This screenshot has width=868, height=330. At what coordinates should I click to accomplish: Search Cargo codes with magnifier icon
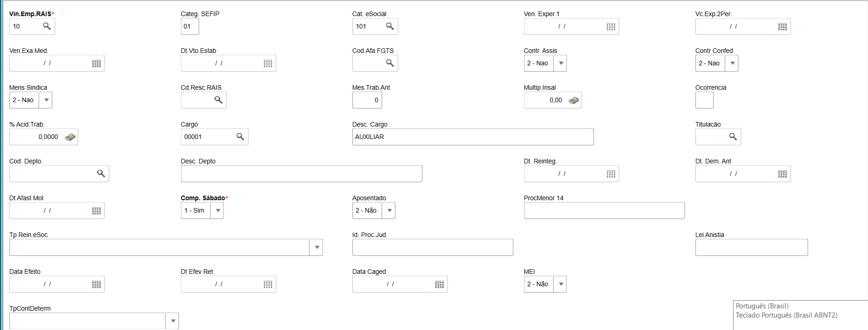240,137
